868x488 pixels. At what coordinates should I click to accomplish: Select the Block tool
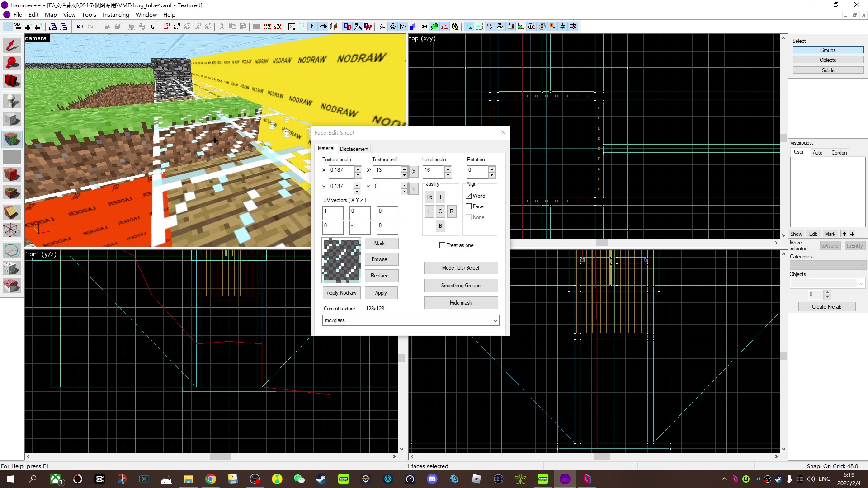pos(12,119)
